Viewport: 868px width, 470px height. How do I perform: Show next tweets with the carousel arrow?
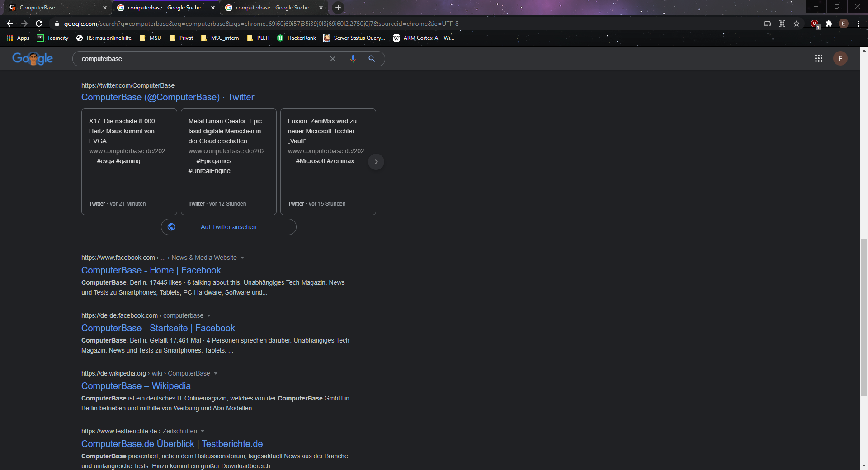[x=376, y=162]
